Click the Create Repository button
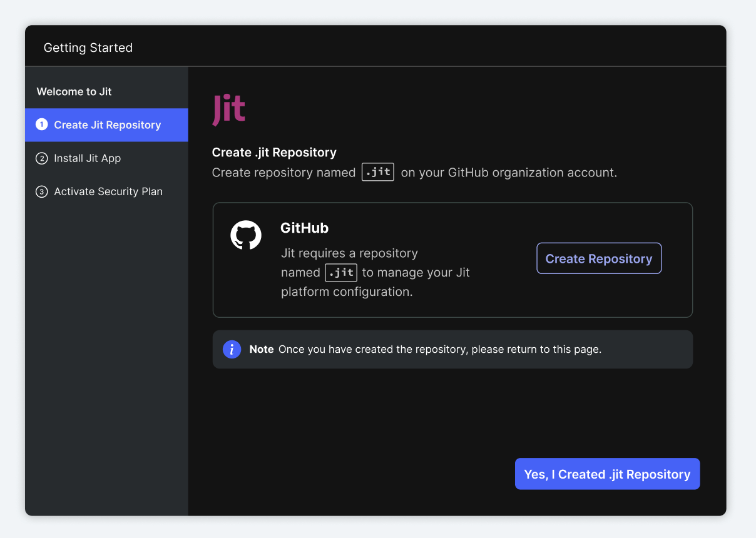 pyautogui.click(x=599, y=258)
